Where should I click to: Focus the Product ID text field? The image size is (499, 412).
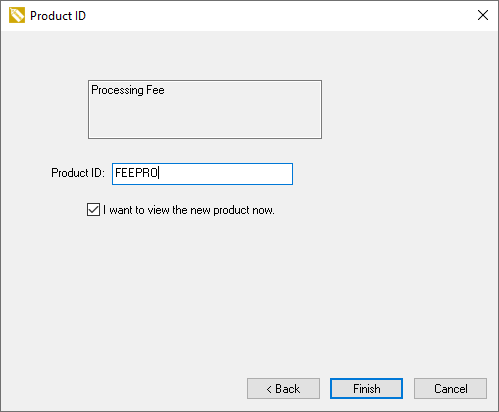point(202,174)
